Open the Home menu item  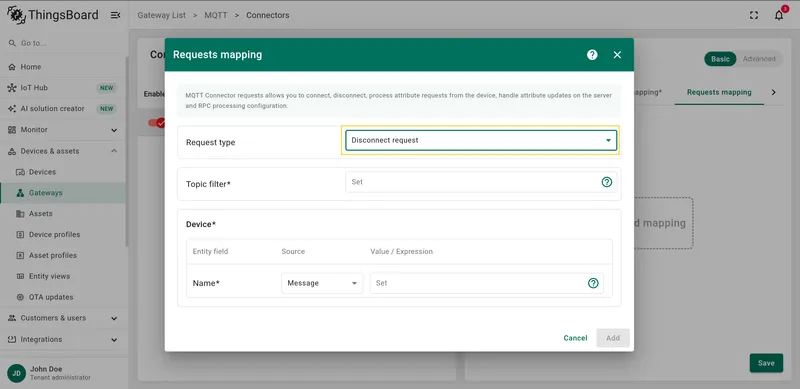pos(63,67)
